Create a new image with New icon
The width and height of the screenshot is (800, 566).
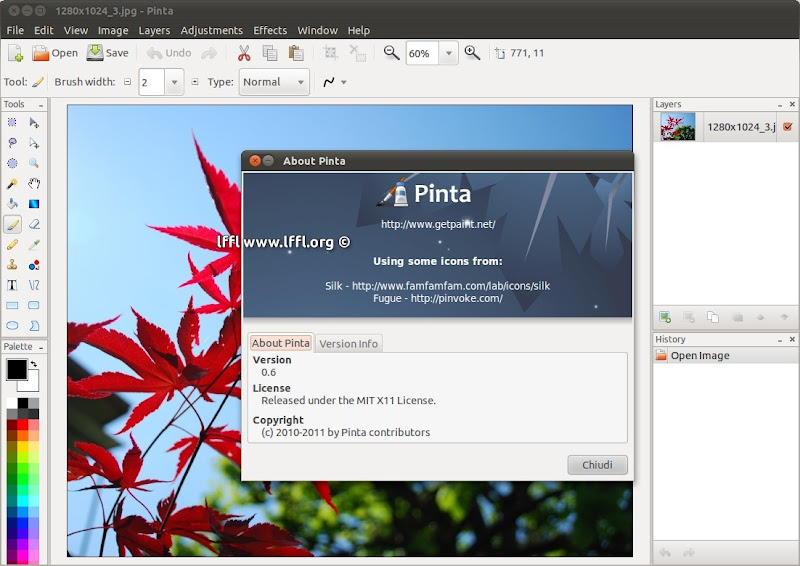(15, 53)
